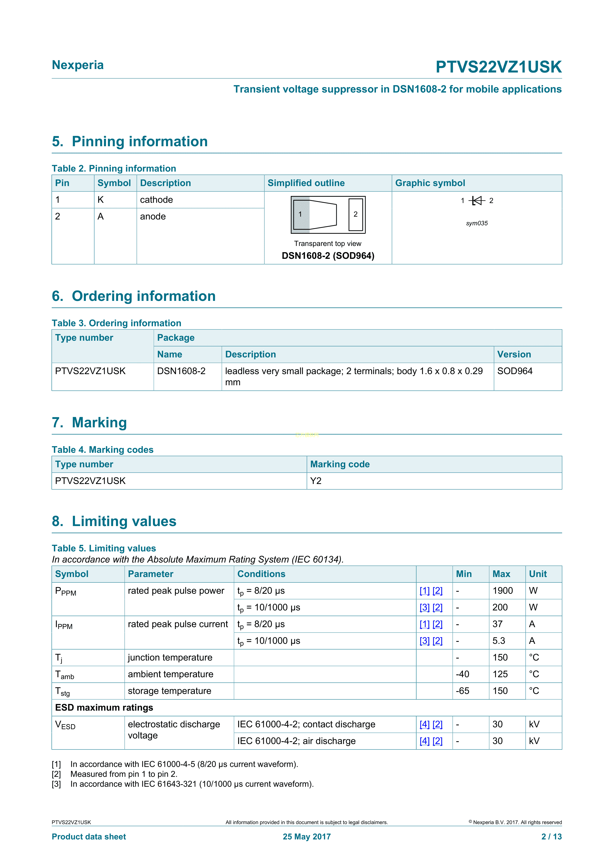The height and width of the screenshot is (868, 614).
Task: Open footnote [3] link in PPPM 10/1000 µs row
Action: 425,607
